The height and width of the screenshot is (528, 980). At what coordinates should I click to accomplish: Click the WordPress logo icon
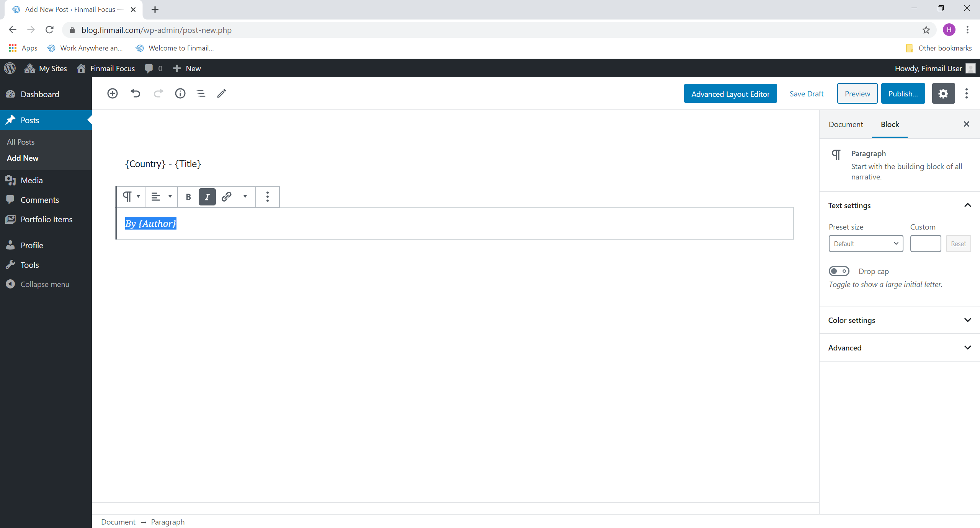10,68
